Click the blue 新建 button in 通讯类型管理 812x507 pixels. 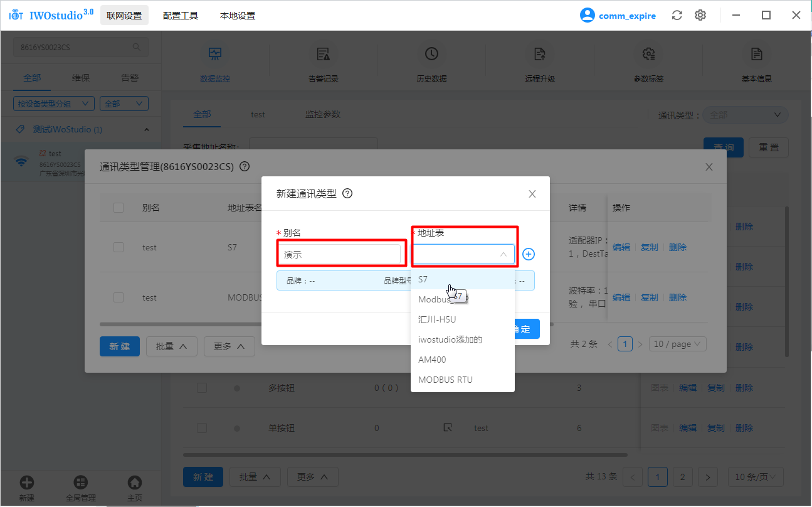[119, 346]
